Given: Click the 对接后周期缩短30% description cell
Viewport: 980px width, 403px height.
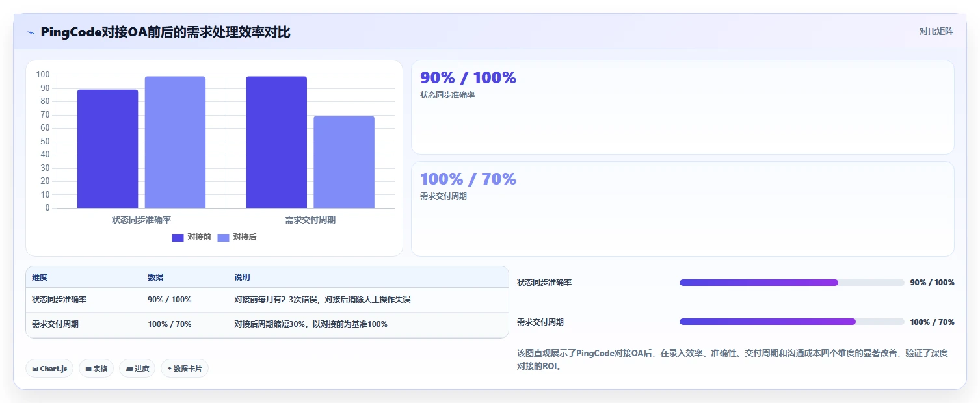Looking at the screenshot, I should point(311,324).
